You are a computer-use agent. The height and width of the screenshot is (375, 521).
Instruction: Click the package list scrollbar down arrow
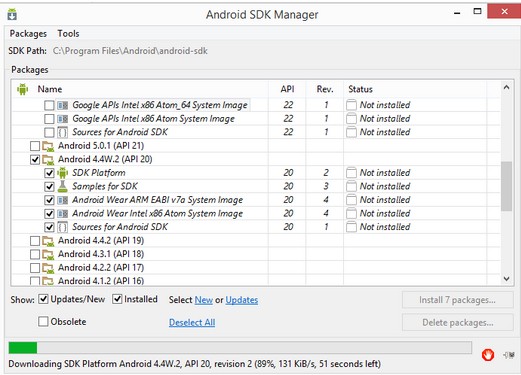506,279
